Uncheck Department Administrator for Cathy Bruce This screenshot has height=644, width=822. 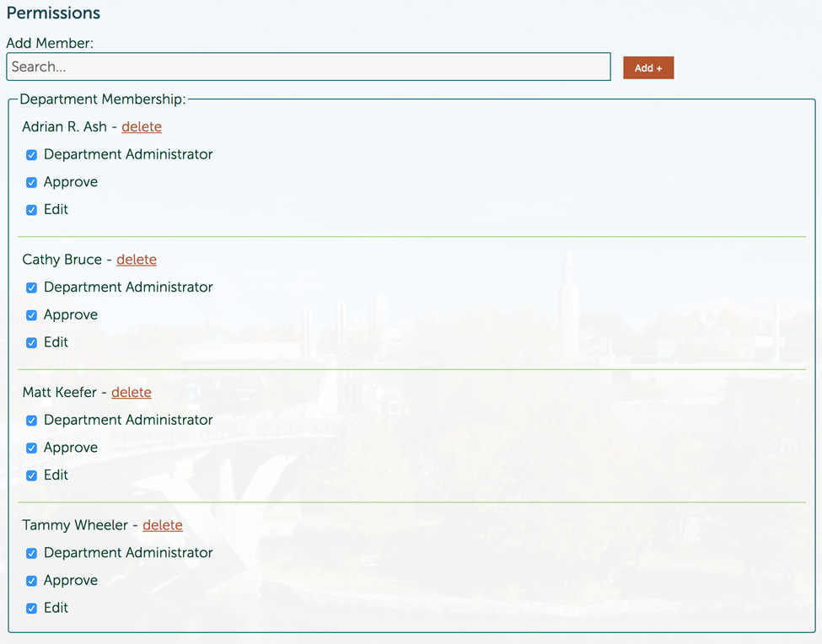[31, 287]
